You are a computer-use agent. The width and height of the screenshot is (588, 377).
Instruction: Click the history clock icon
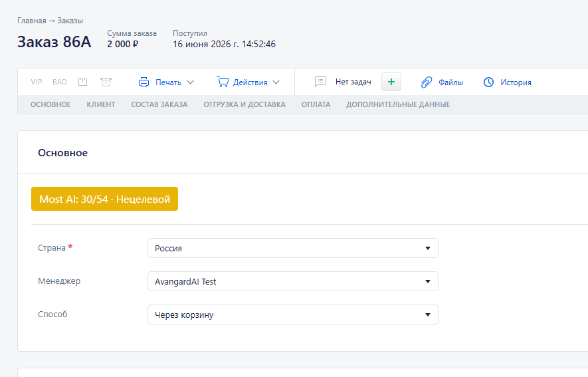(488, 82)
